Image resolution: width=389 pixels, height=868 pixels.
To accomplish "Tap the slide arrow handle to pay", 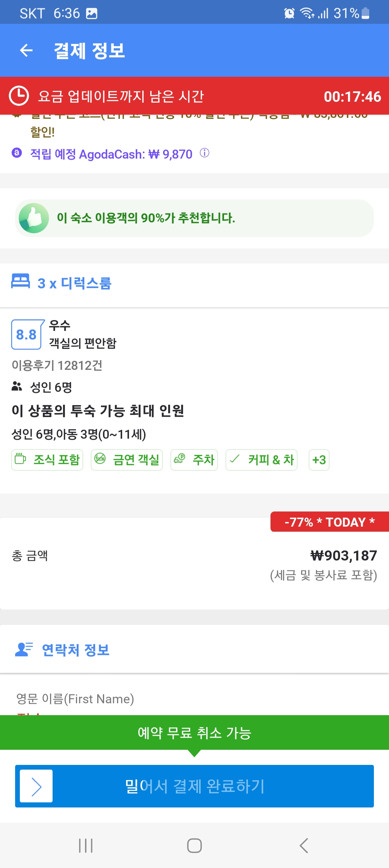I will coord(36,786).
